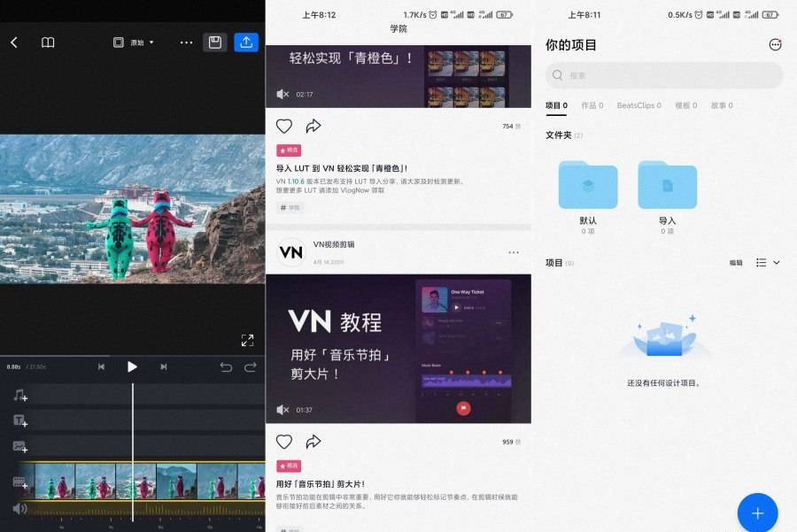Unmute the 01:37 music beat tutorial video
The width and height of the screenshot is (797, 532).
click(x=282, y=410)
